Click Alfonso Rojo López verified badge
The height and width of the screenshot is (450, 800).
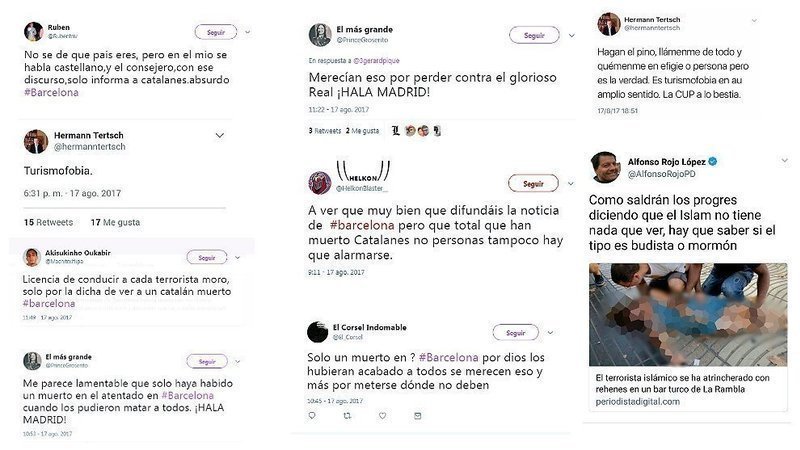713,161
